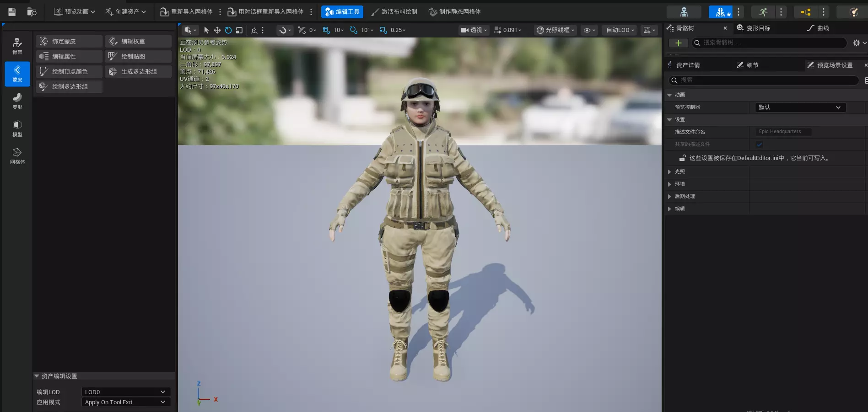
Task: Select the 变形 sidebar tool category
Action: tap(17, 101)
